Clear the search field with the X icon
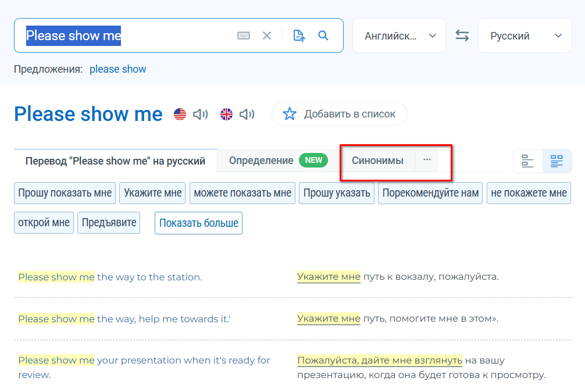This screenshot has height=392, width=585. 267,36
